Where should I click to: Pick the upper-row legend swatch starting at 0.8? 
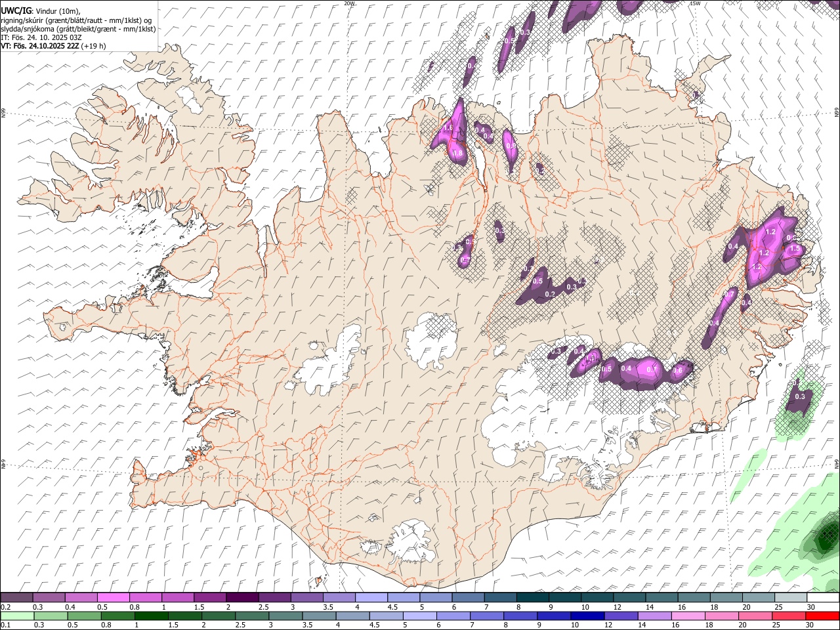pyautogui.click(x=145, y=598)
